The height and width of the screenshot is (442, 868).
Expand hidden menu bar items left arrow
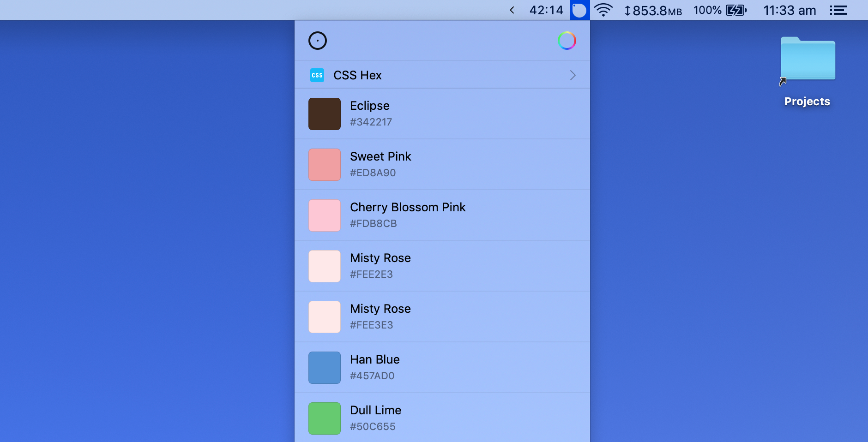click(x=512, y=10)
